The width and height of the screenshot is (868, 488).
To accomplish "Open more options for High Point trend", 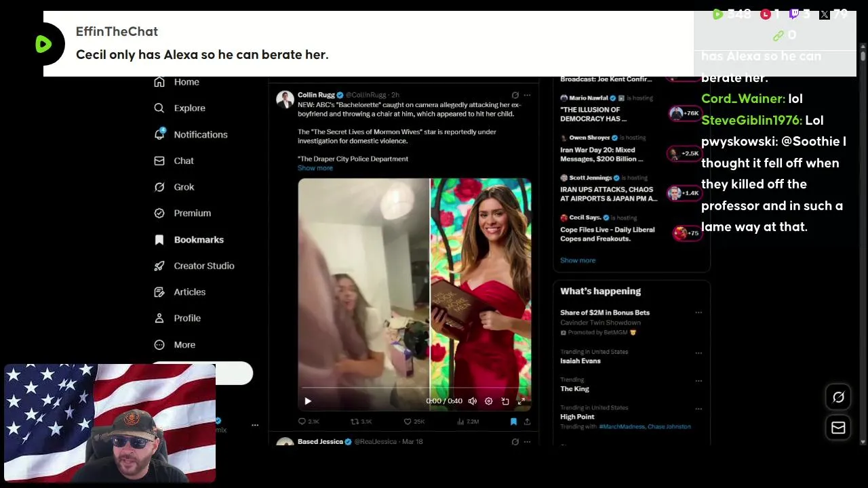I will (698, 409).
